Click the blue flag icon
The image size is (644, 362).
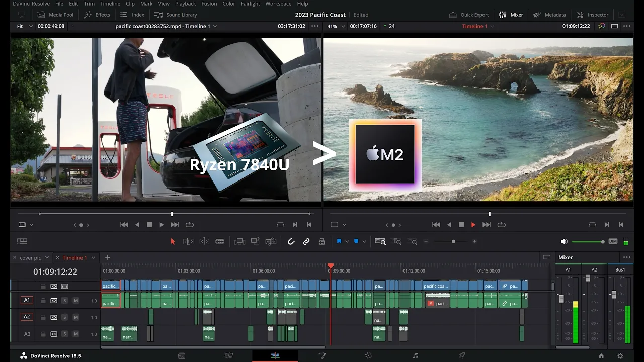pyautogui.click(x=339, y=241)
